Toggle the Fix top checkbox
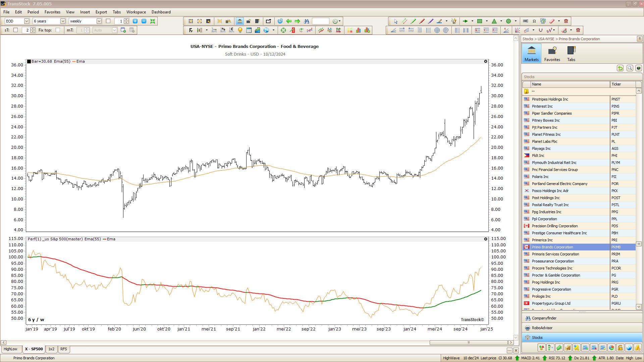This screenshot has height=362, width=644. click(x=58, y=30)
